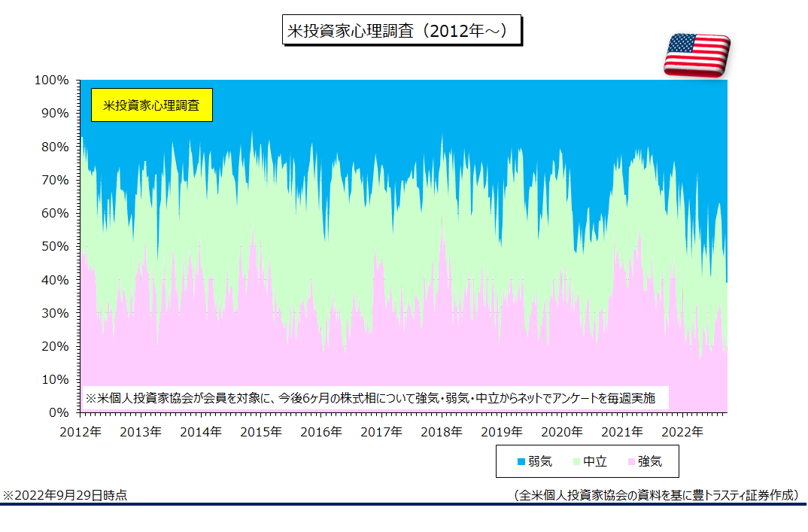Click the chart title 米投資家心理調査(2012年~)
The width and height of the screenshot is (808, 532).
tap(402, 30)
